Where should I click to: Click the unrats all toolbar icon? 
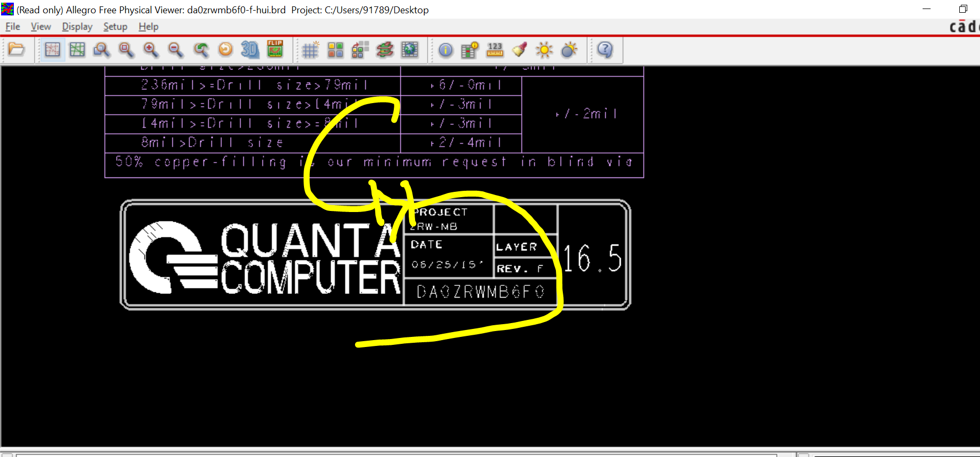point(53,50)
